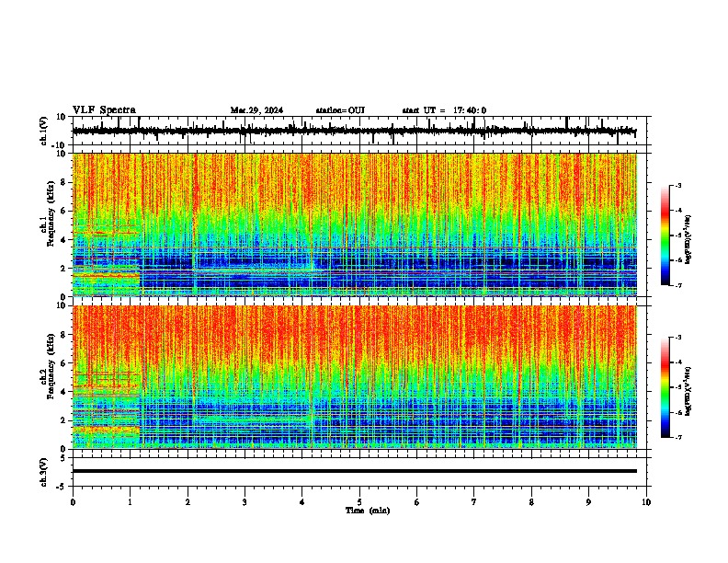Click the "4" kHz tick of ch.1 spectrogram
The image size is (728, 563).
63,240
